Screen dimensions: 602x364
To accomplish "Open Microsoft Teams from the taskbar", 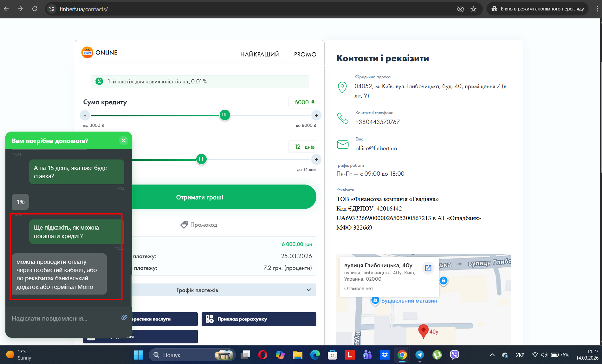I will [x=367, y=355].
